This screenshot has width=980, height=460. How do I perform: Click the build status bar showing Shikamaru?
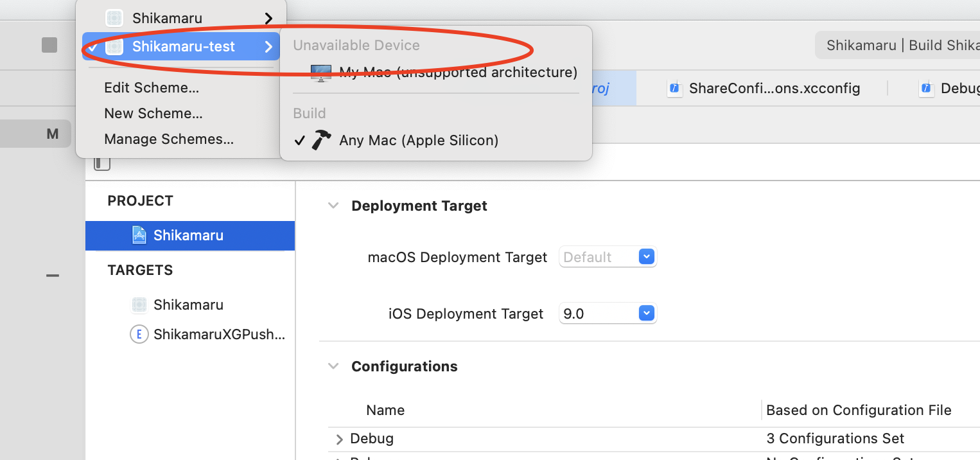899,46
